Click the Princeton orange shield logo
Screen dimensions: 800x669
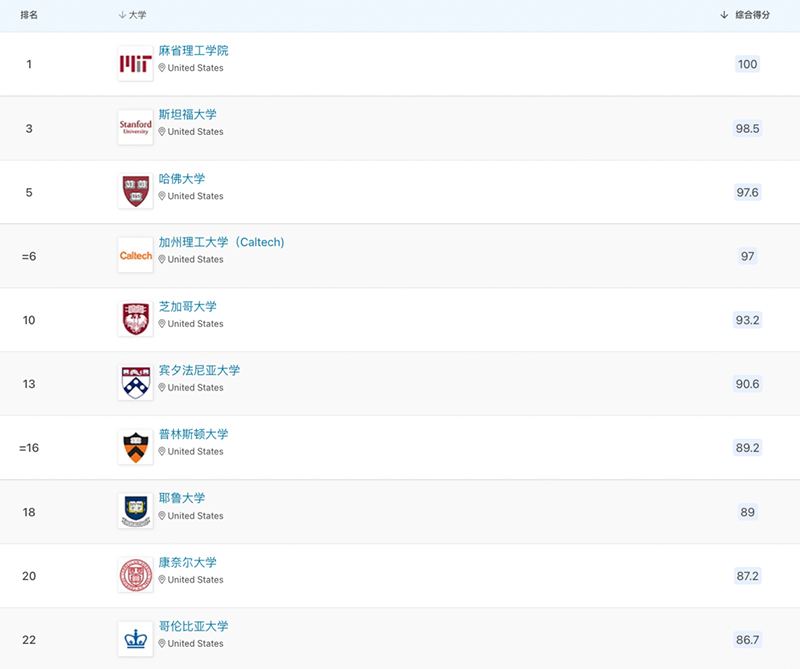click(135, 448)
